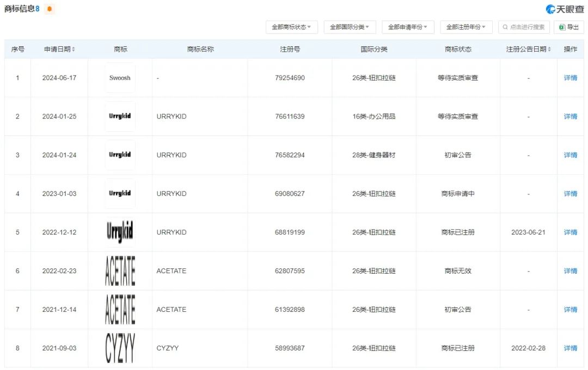Sort by 申请日期 column header
The height and width of the screenshot is (370, 588).
click(x=59, y=49)
